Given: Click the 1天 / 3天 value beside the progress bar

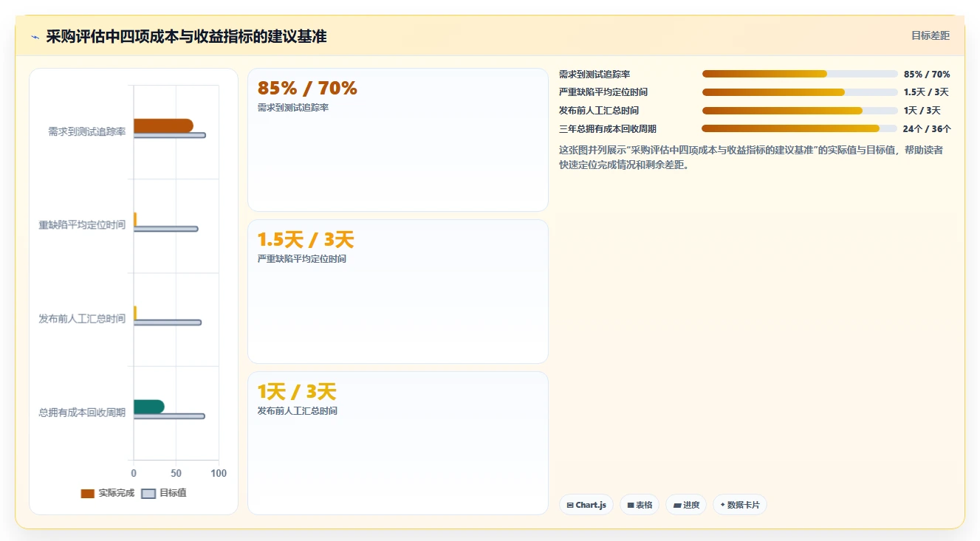Looking at the screenshot, I should pyautogui.click(x=922, y=111).
